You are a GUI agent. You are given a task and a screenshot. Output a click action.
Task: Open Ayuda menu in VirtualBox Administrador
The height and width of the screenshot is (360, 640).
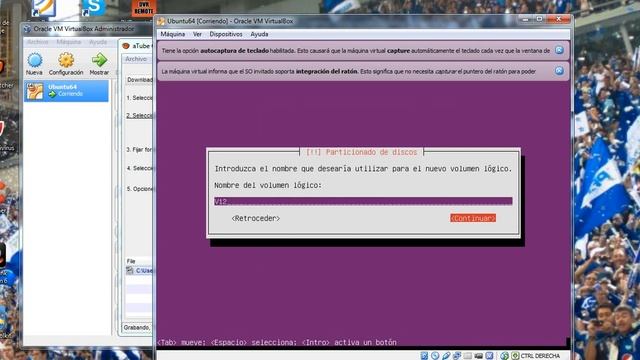coord(98,42)
